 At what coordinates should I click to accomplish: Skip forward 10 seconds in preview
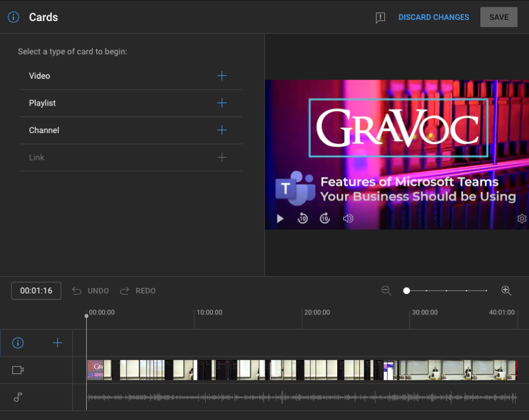click(x=325, y=218)
